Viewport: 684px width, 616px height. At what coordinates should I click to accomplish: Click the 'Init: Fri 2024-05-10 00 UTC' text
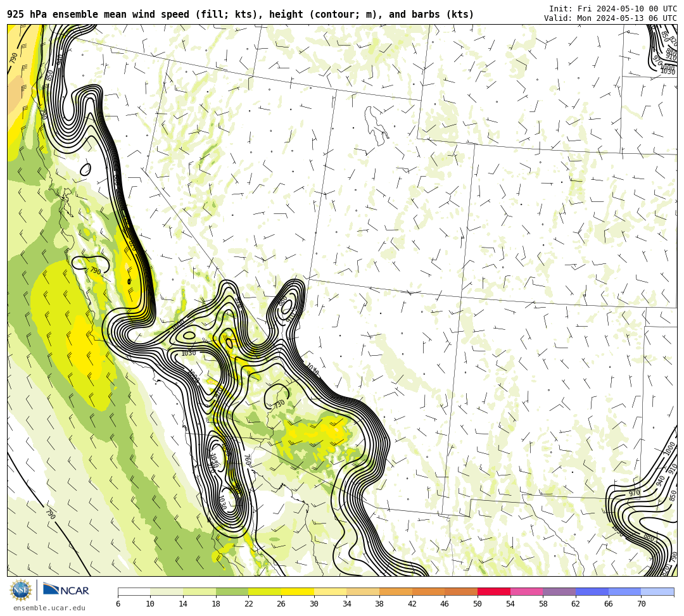point(613,9)
